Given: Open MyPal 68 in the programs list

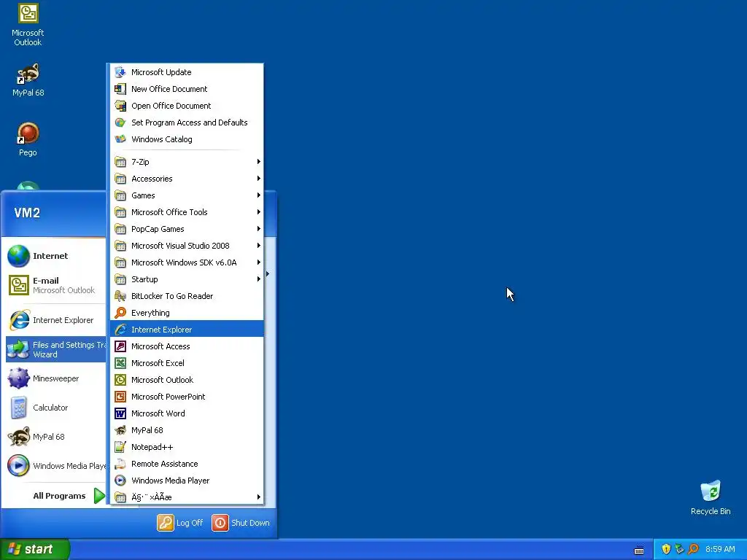Looking at the screenshot, I should [187, 430].
